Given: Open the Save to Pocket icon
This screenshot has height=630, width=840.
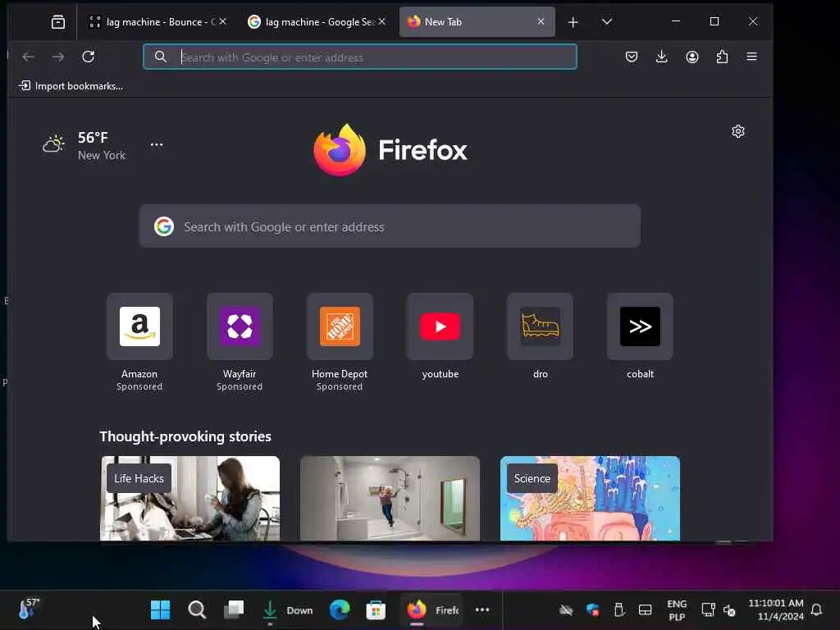Looking at the screenshot, I should coord(632,57).
